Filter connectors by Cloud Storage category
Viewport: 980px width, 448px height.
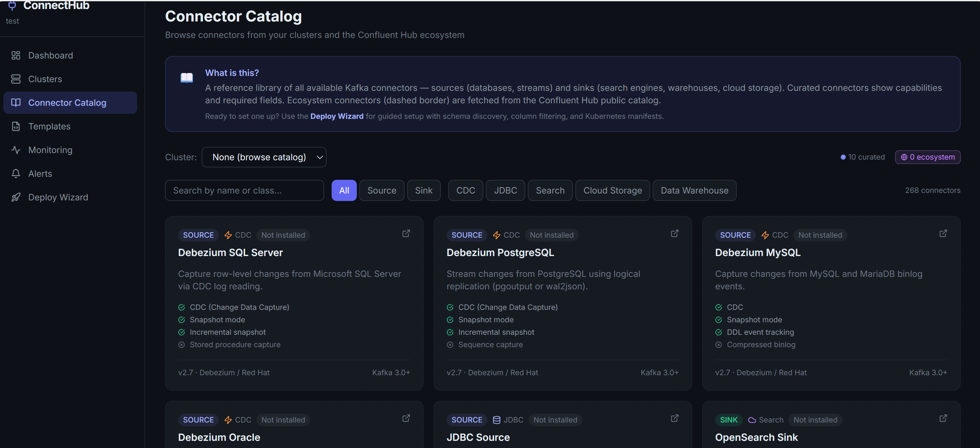[x=613, y=190]
